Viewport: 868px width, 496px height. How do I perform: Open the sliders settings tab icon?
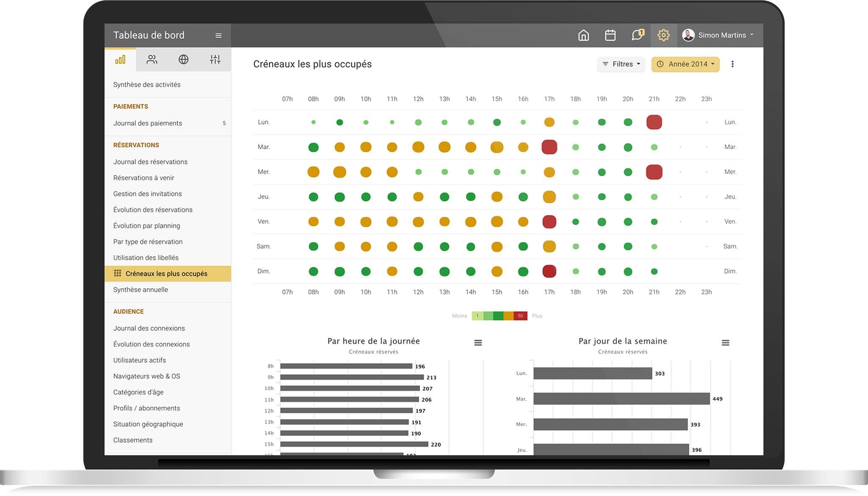pos(215,60)
